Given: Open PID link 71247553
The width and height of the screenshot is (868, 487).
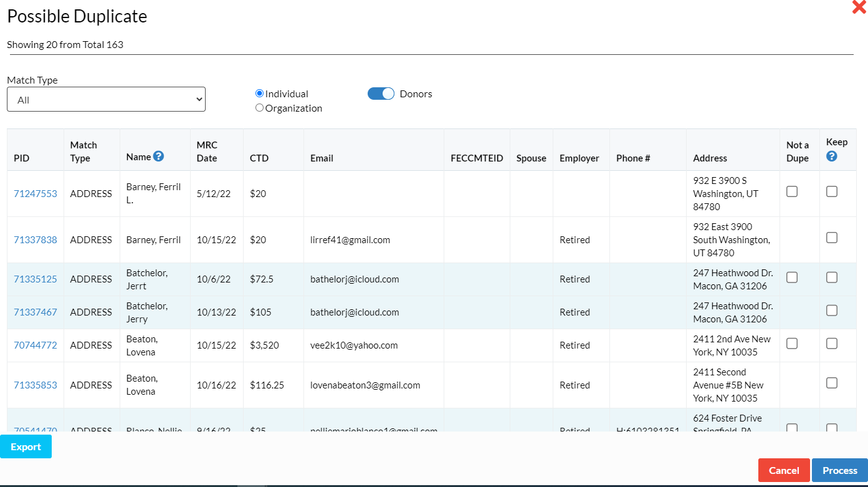Looking at the screenshot, I should (x=35, y=193).
